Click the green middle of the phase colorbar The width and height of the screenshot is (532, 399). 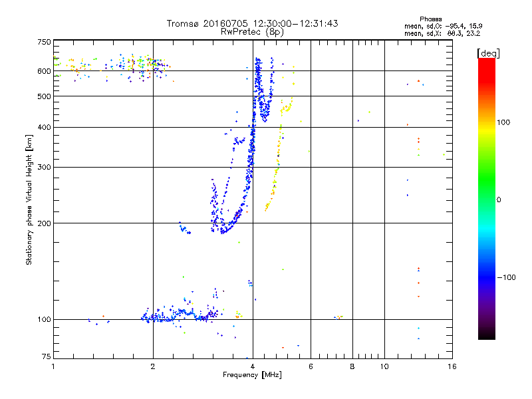[x=487, y=184]
